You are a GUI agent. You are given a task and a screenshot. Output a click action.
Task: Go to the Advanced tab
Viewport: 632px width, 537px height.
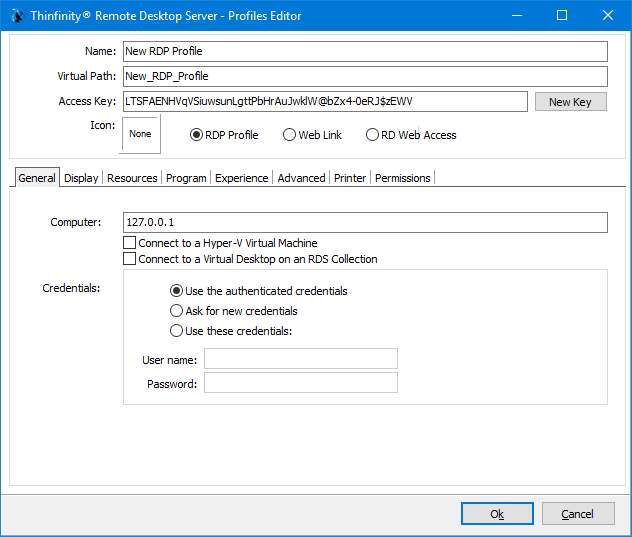(301, 178)
